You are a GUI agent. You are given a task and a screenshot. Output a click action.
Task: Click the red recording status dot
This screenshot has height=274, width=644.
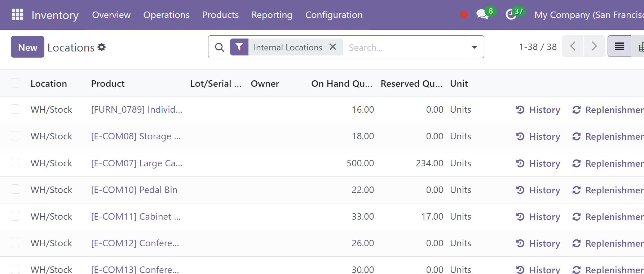pos(464,14)
